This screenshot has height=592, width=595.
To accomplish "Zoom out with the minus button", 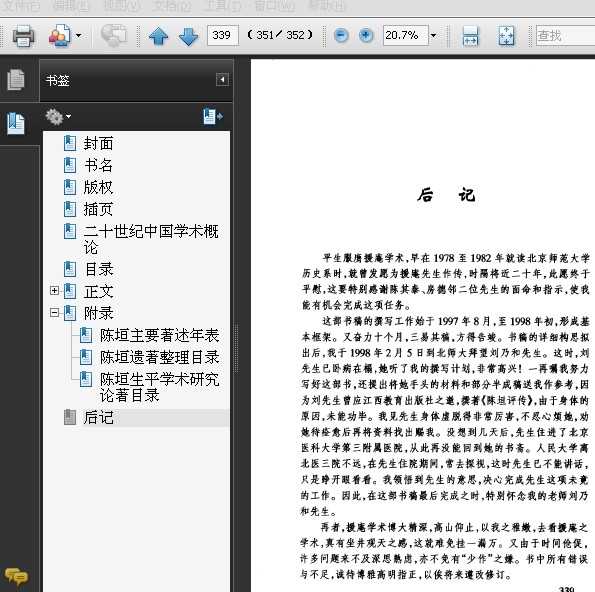I will pos(341,36).
